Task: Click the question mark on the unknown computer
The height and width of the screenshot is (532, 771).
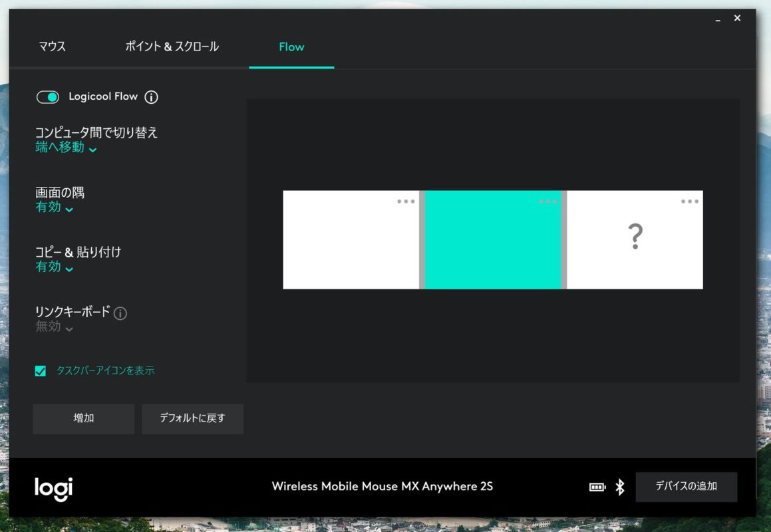Action: 635,237
